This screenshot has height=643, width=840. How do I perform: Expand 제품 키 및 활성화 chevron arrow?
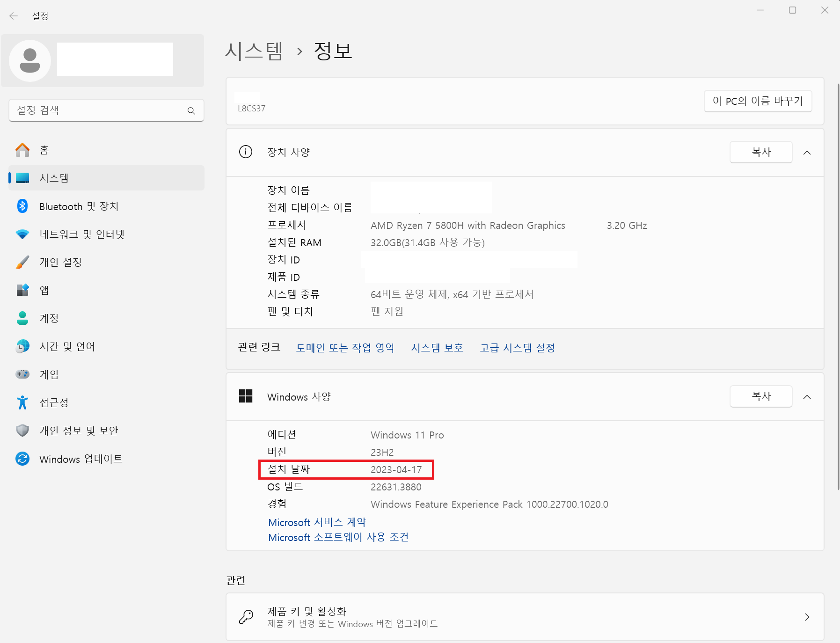point(807,617)
